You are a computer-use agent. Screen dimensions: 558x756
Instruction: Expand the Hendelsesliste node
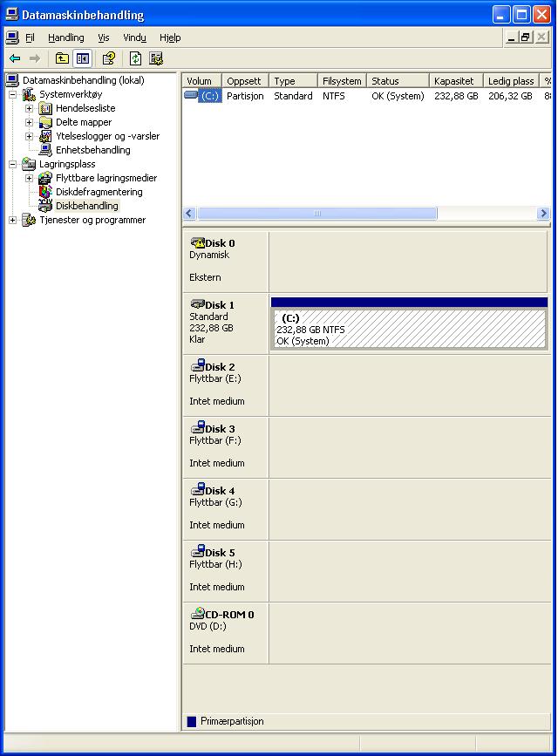[29, 108]
